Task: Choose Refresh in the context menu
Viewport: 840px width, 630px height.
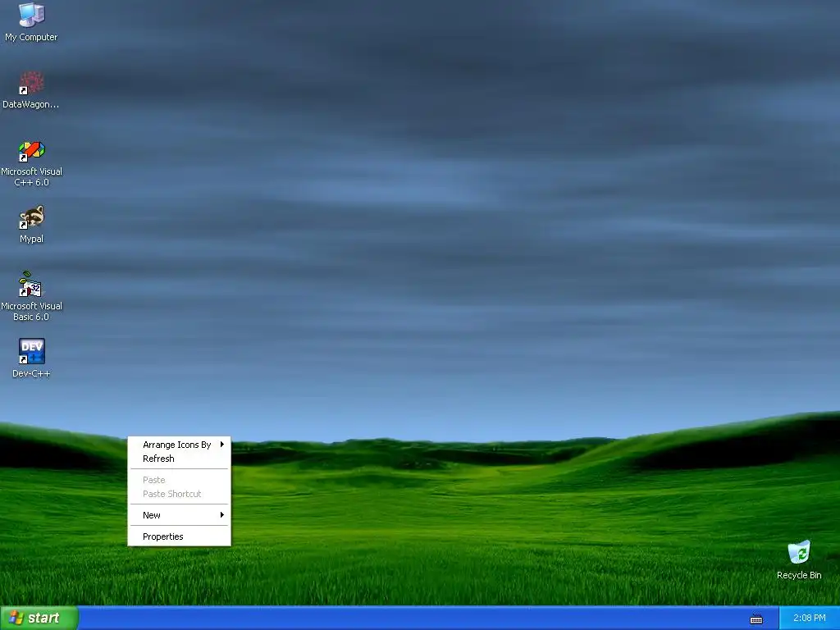Action: click(179, 459)
